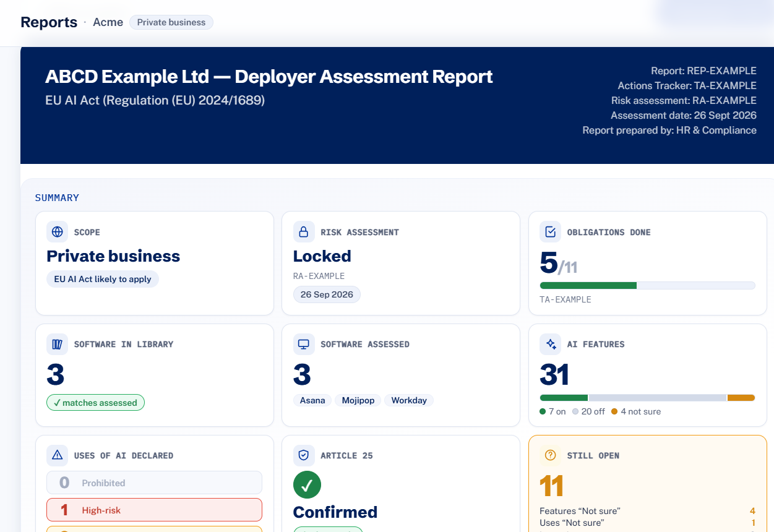Select the Asana software chip
This screenshot has width=774, height=532.
[x=312, y=400]
